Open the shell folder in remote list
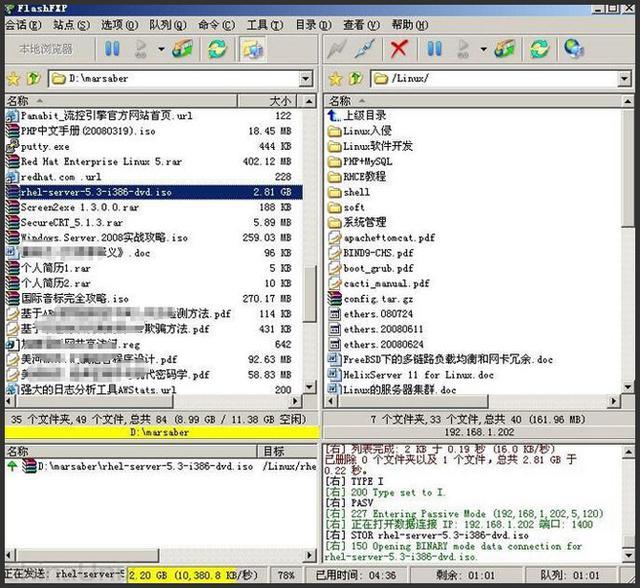This screenshot has width=640, height=588. (x=356, y=191)
